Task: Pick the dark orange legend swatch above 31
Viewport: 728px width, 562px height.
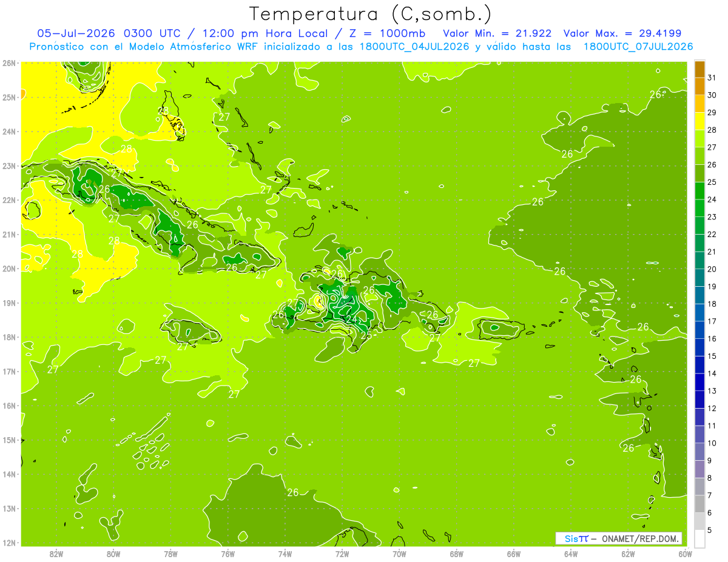Action: click(x=699, y=69)
